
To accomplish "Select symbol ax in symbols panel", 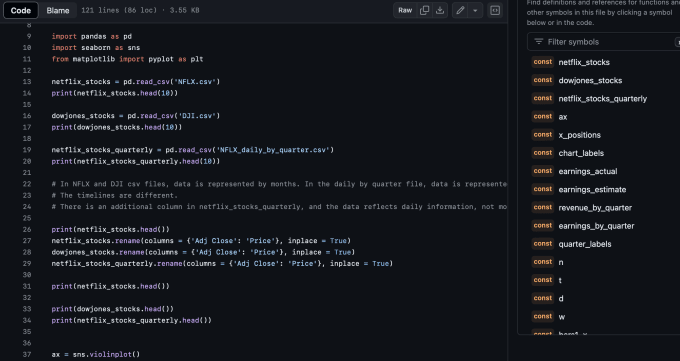I will point(562,117).
